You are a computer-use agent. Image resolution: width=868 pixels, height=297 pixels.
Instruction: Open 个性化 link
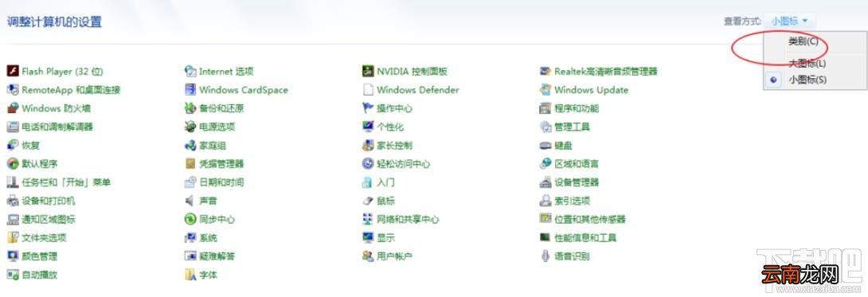[x=390, y=127]
